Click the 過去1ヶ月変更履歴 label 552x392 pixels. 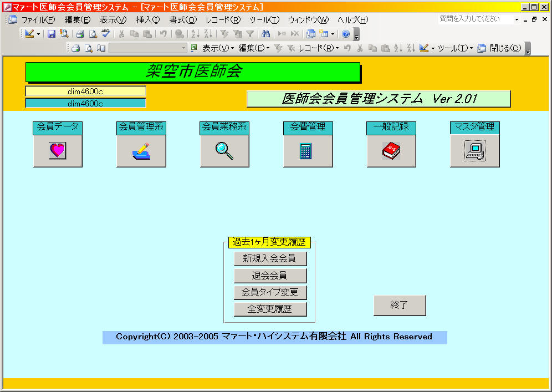coord(269,242)
